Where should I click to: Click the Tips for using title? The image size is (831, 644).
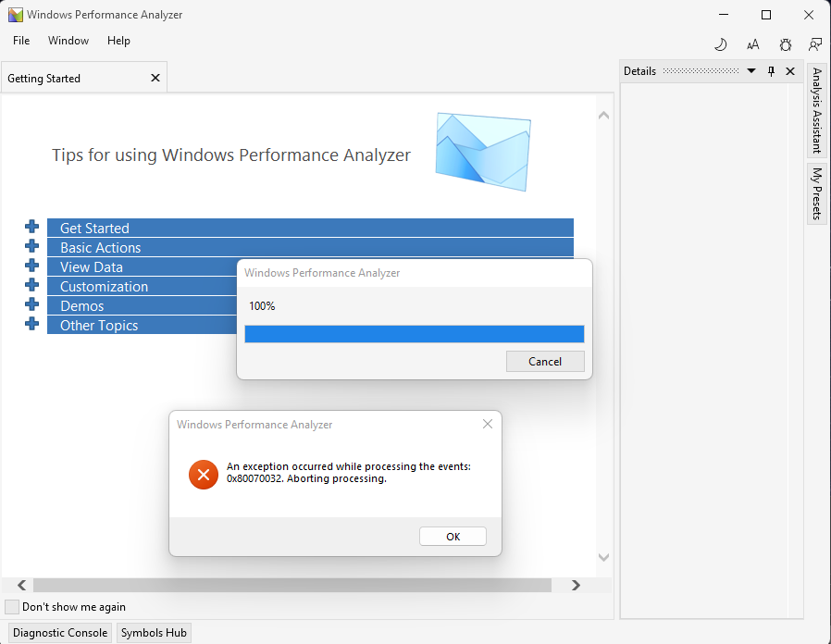(x=231, y=155)
